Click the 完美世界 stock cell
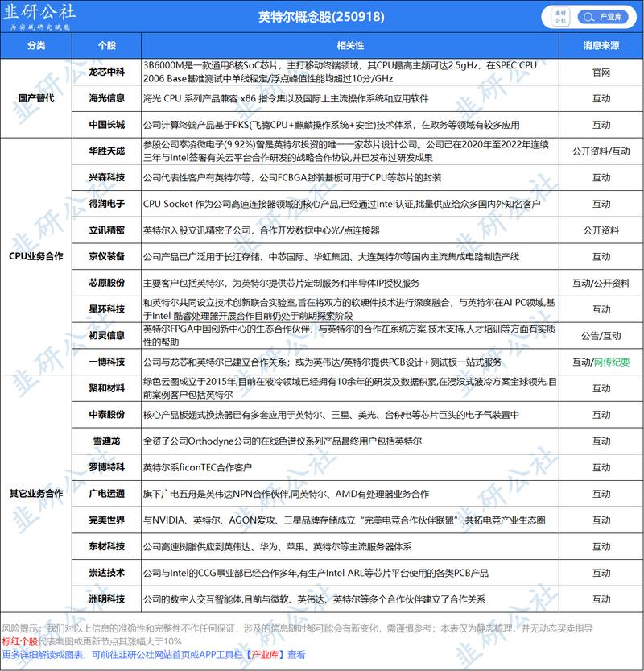The height and width of the screenshot is (671, 644). (106, 520)
